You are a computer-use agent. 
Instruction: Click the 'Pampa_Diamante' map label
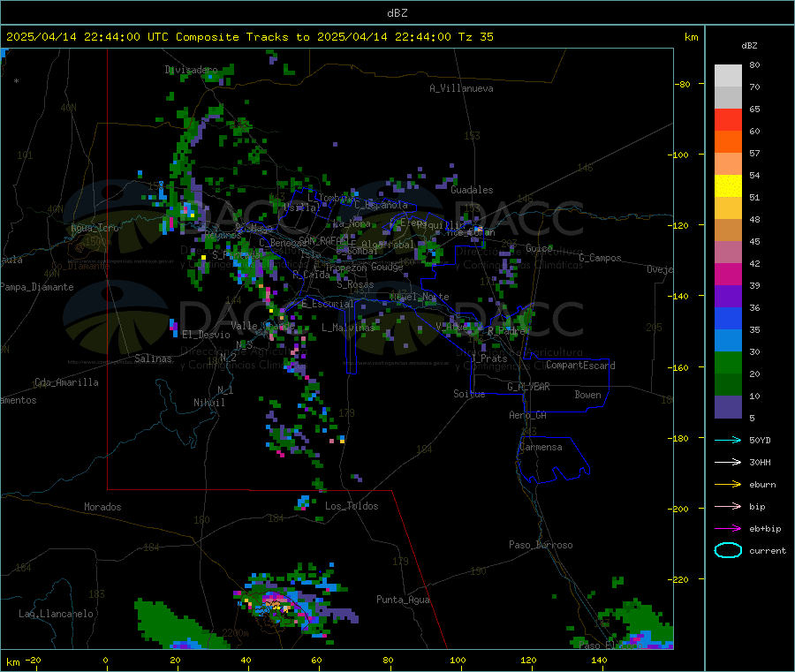coord(36,287)
